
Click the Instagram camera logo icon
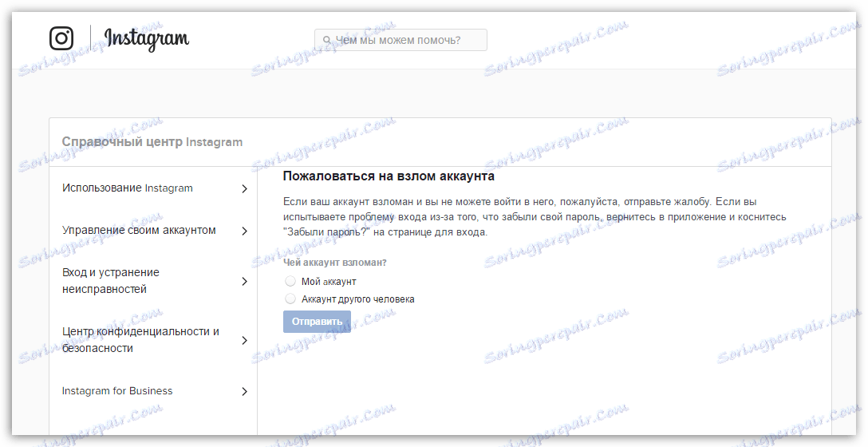(x=61, y=38)
